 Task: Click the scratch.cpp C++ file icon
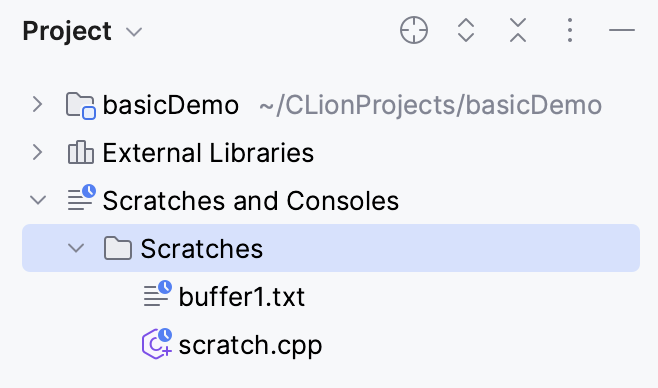(x=157, y=344)
